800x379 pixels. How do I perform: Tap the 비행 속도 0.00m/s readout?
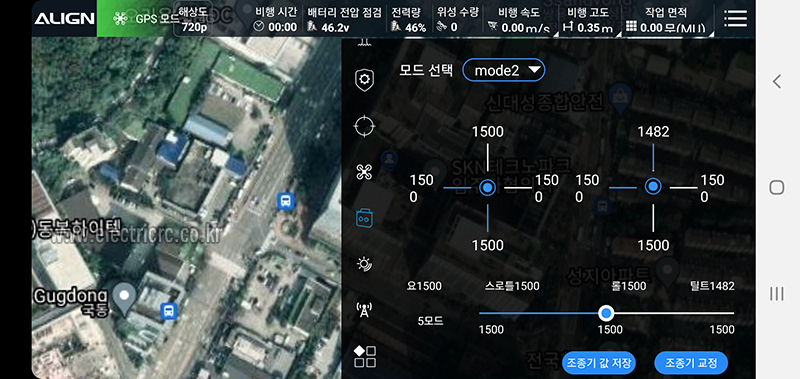pos(518,19)
